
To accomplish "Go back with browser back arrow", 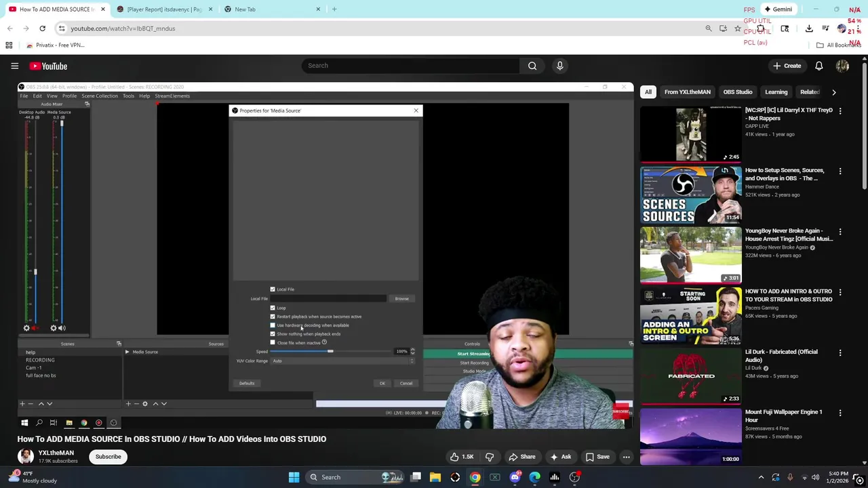I will click(9, 28).
